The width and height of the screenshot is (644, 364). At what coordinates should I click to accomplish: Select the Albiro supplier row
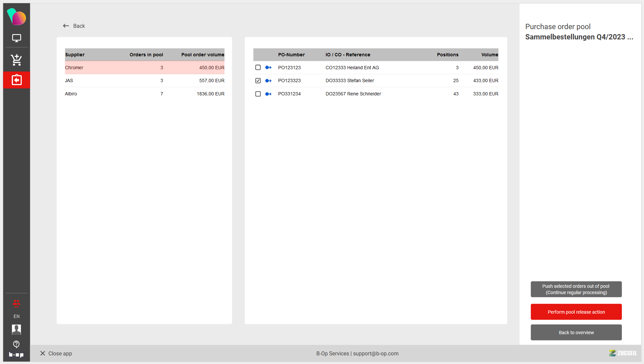coord(144,94)
